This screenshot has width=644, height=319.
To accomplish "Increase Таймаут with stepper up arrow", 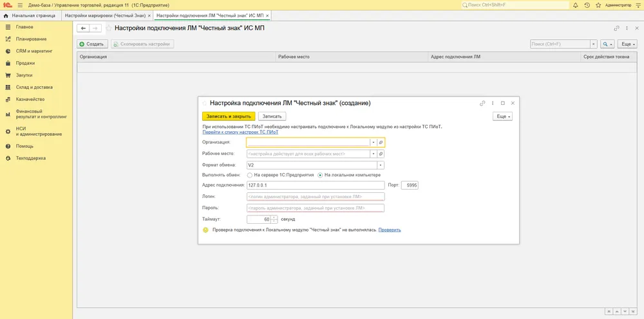I will [x=274, y=217].
